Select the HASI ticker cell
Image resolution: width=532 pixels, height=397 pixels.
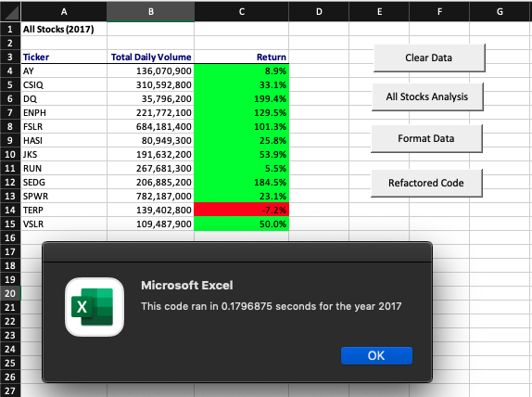[x=64, y=141]
